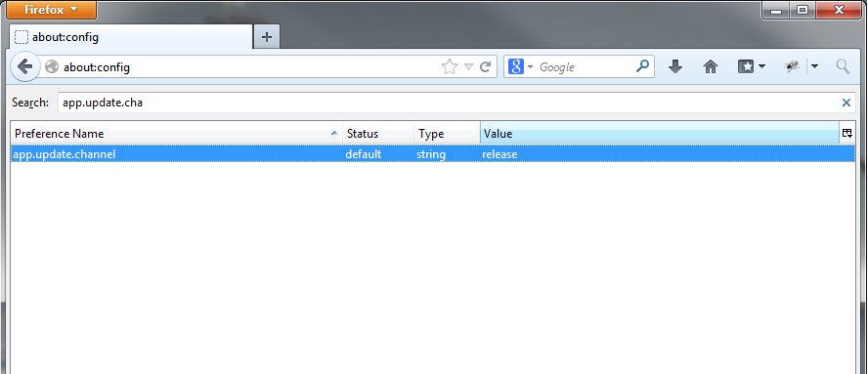Sort by the Value column header
The width and height of the screenshot is (868, 374).
tap(660, 134)
